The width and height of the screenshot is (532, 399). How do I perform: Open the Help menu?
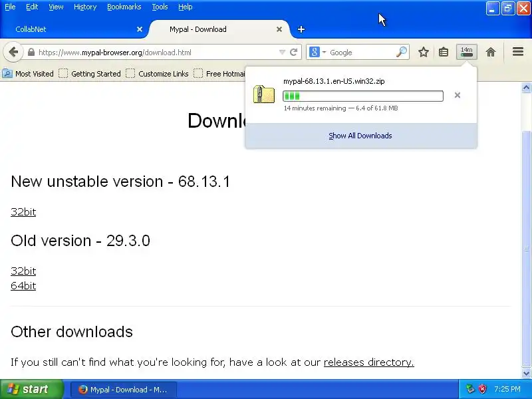point(186,7)
